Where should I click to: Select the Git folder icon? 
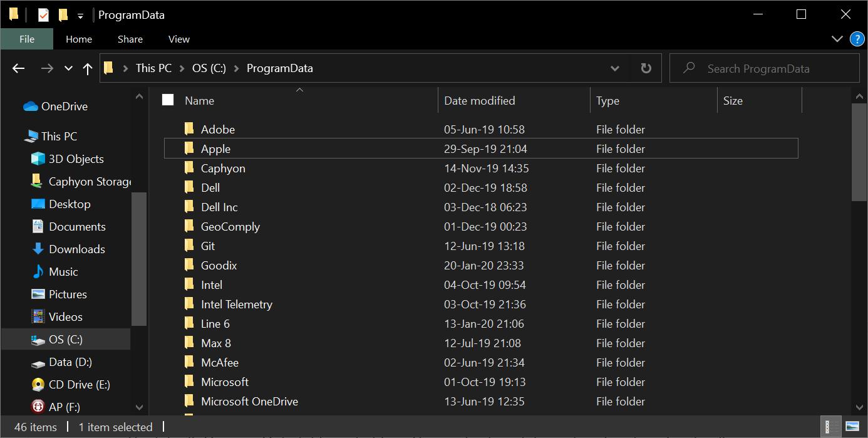click(x=189, y=246)
